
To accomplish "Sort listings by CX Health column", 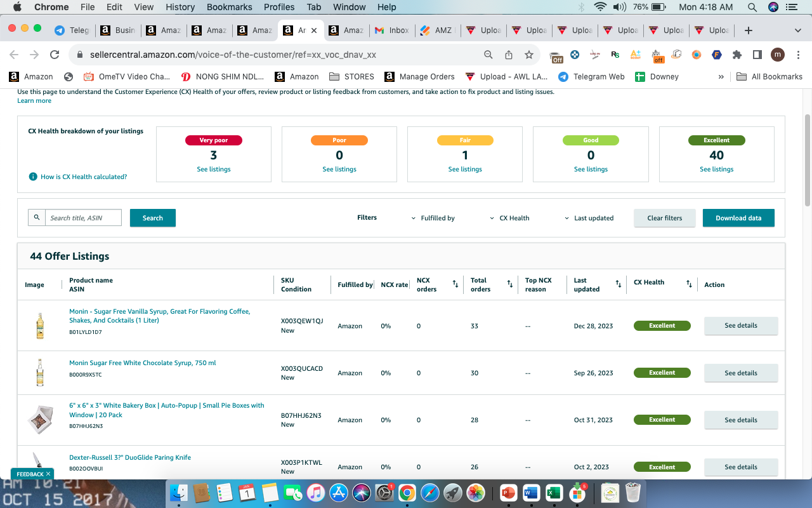I will click(x=689, y=284).
